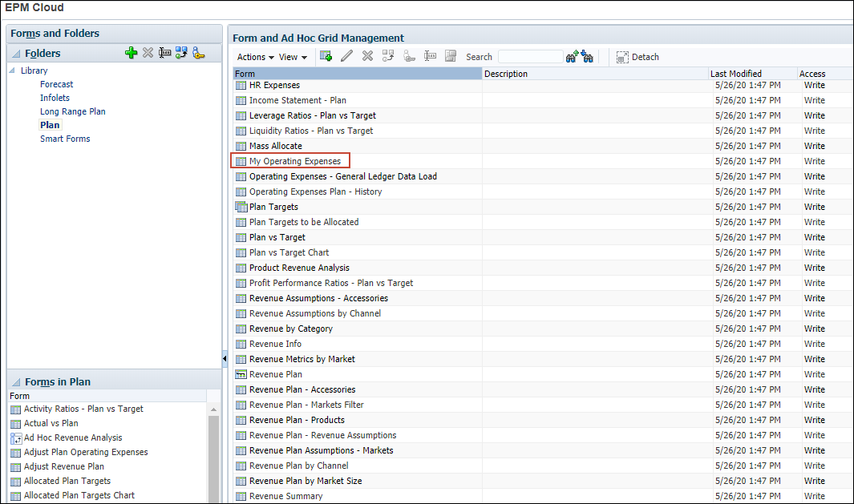
Task: Collapse the Folders panel disclosure triangle
Action: click(x=16, y=54)
